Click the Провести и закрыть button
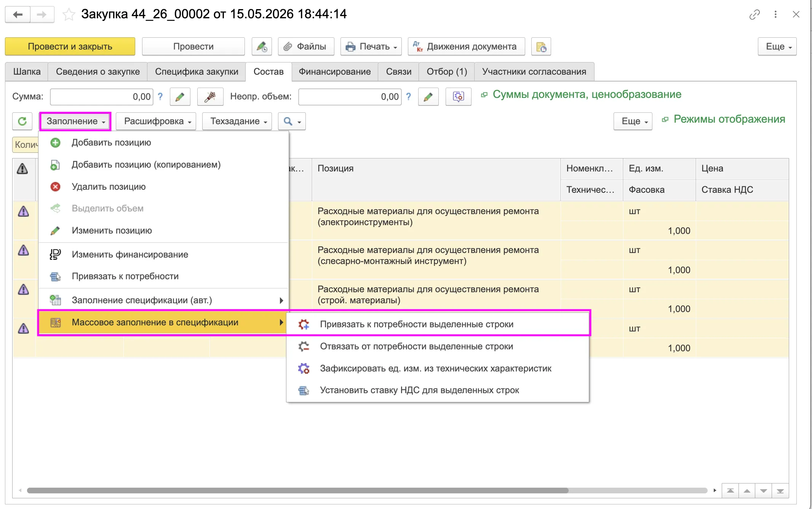This screenshot has width=812, height=509. click(x=70, y=46)
